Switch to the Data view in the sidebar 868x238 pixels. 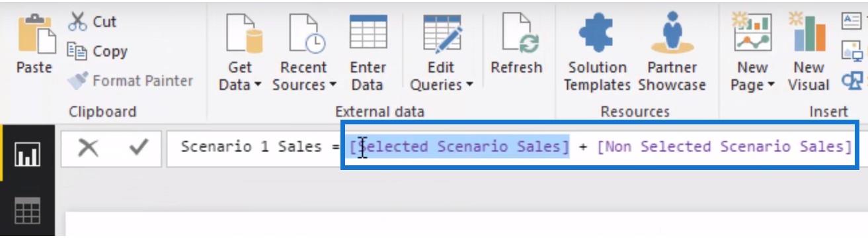[27, 211]
